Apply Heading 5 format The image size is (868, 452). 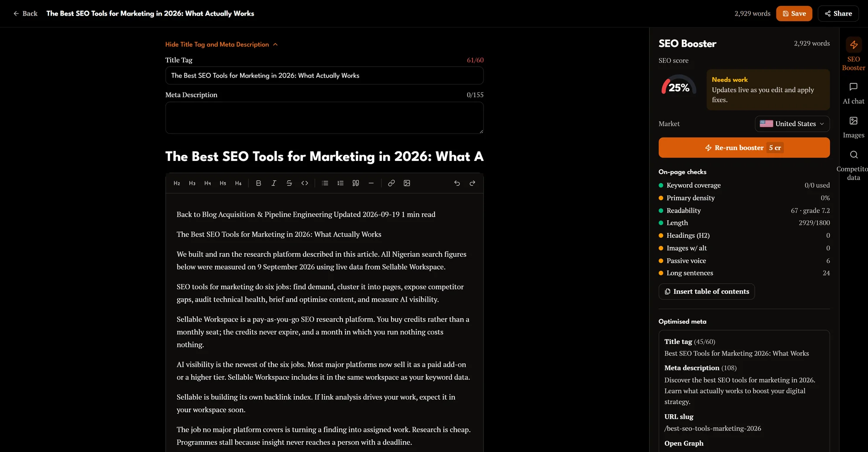tap(223, 183)
